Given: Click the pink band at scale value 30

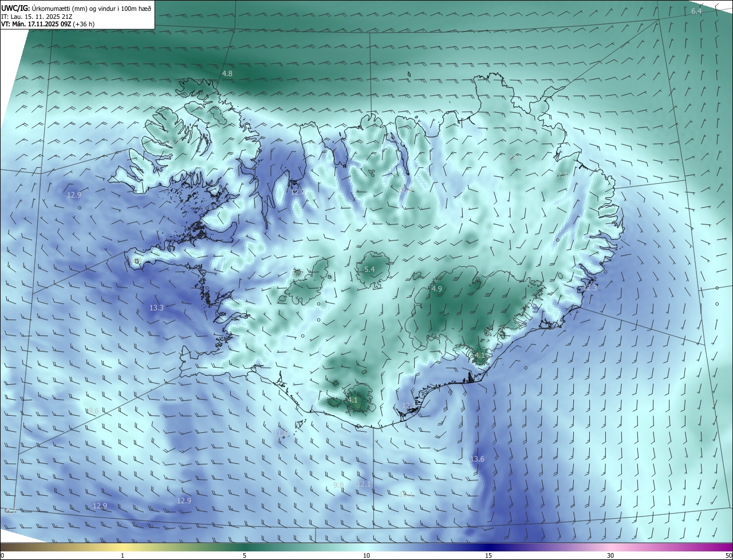Looking at the screenshot, I should [x=610, y=547].
